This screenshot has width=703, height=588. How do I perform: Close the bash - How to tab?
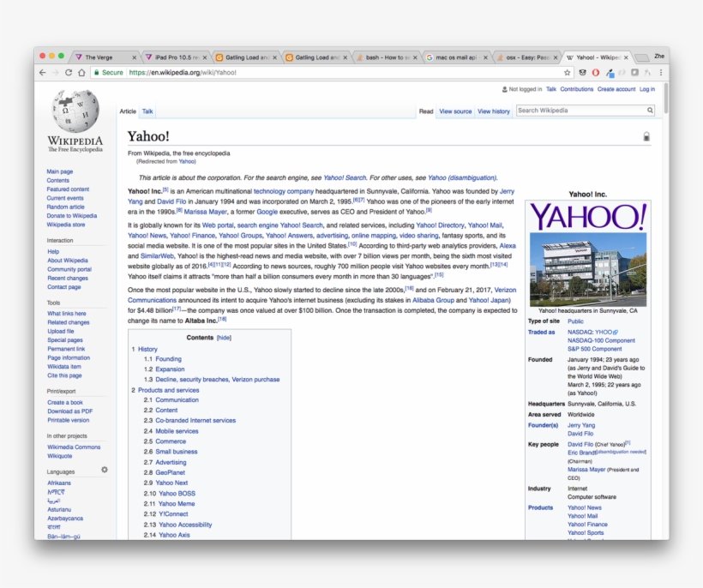pyautogui.click(x=415, y=57)
